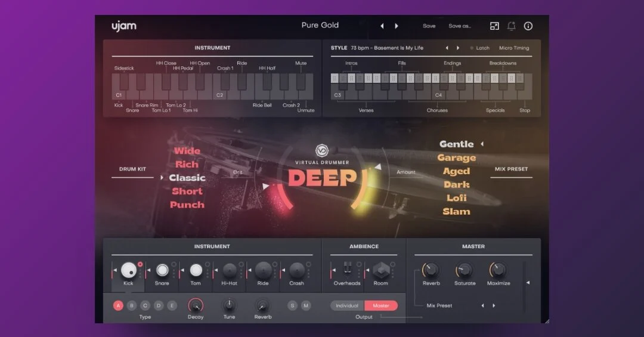Open the Pure Gold preset name
The height and width of the screenshot is (337, 644).
coord(320,25)
